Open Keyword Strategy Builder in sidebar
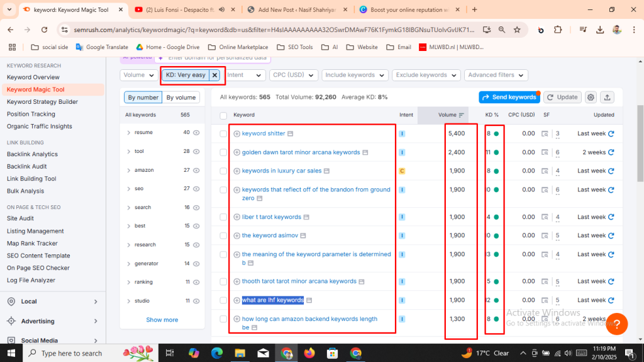 42,101
